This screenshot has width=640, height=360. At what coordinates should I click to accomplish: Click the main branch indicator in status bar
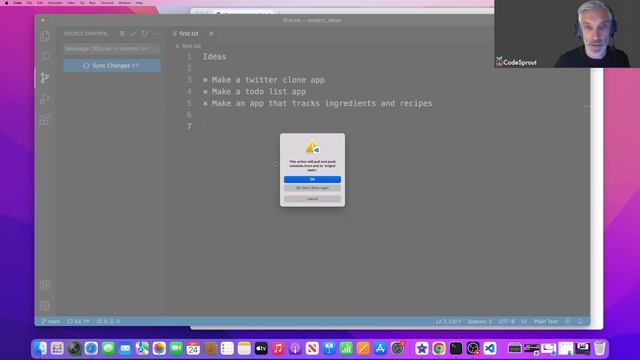coord(50,321)
